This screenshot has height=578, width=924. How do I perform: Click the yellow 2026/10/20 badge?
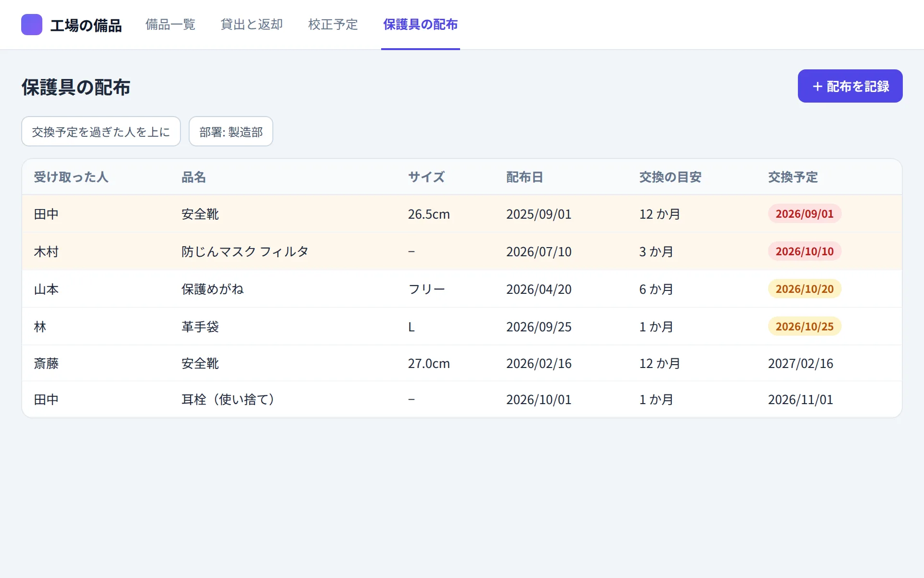click(805, 289)
